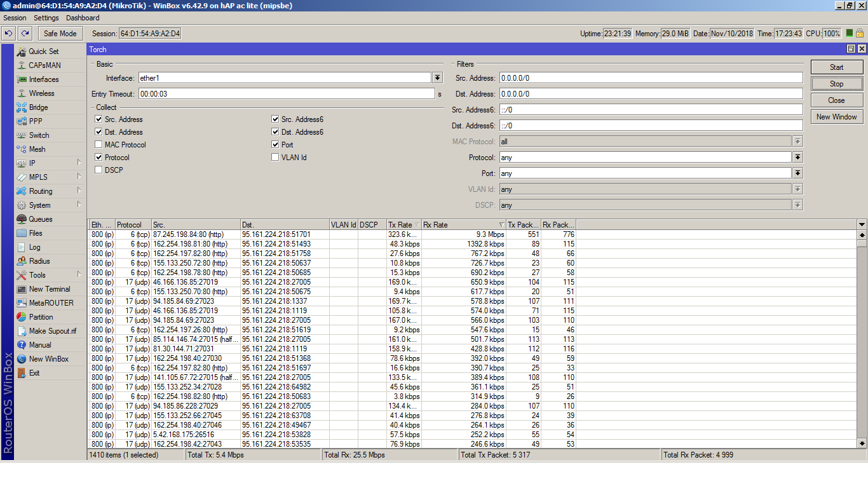Expand the System submenu in sidebar

click(x=79, y=205)
